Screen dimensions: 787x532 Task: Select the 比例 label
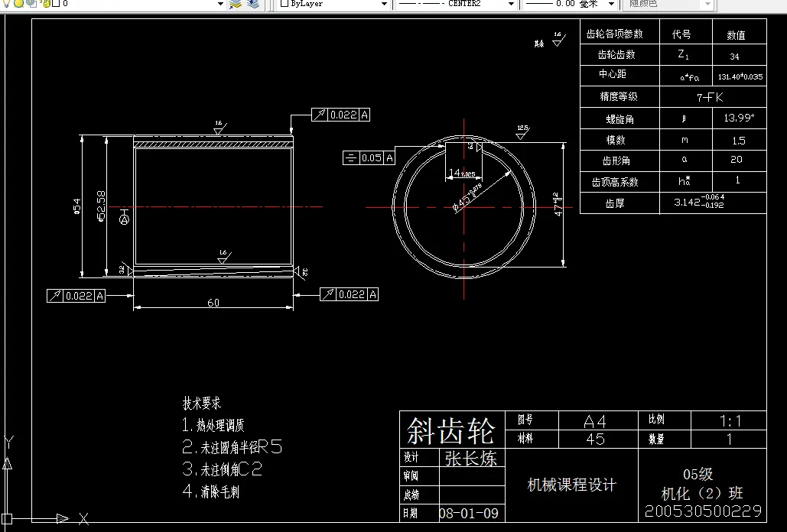656,419
